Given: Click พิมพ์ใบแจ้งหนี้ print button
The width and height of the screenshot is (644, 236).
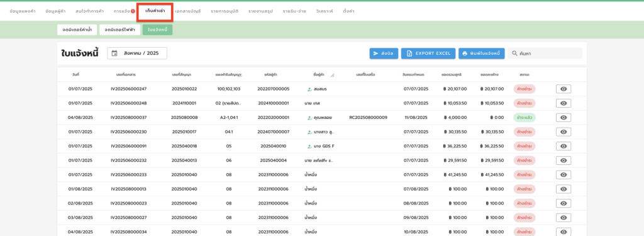Looking at the screenshot, I should (481, 53).
